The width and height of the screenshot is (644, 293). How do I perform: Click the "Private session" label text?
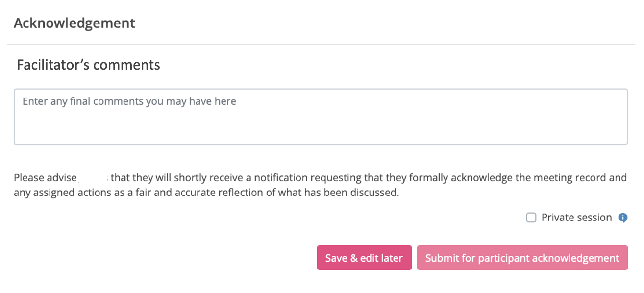(576, 218)
